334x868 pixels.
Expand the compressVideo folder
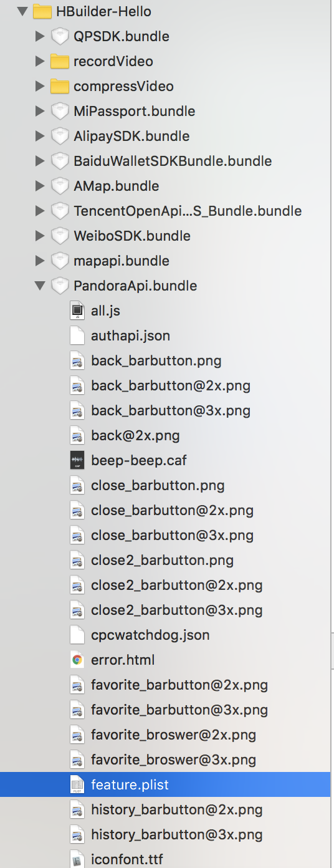click(x=40, y=86)
